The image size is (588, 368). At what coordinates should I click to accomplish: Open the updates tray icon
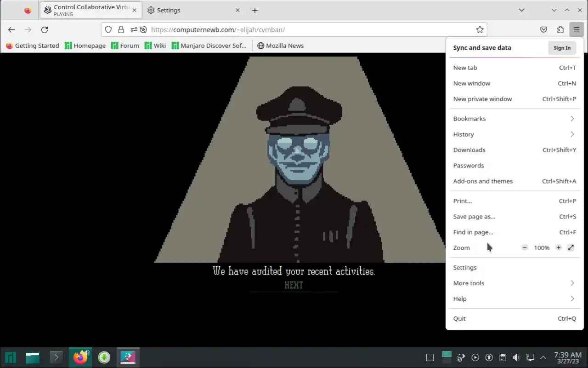[489, 357]
